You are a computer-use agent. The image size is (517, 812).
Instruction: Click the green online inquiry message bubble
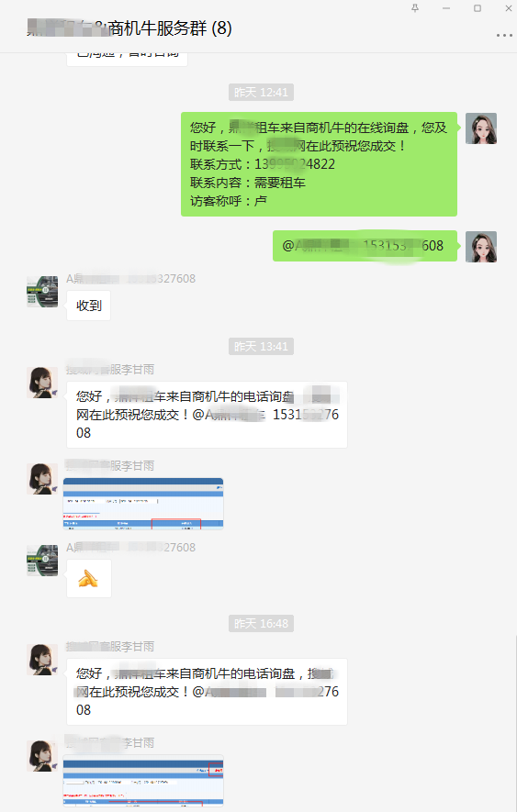(319, 164)
